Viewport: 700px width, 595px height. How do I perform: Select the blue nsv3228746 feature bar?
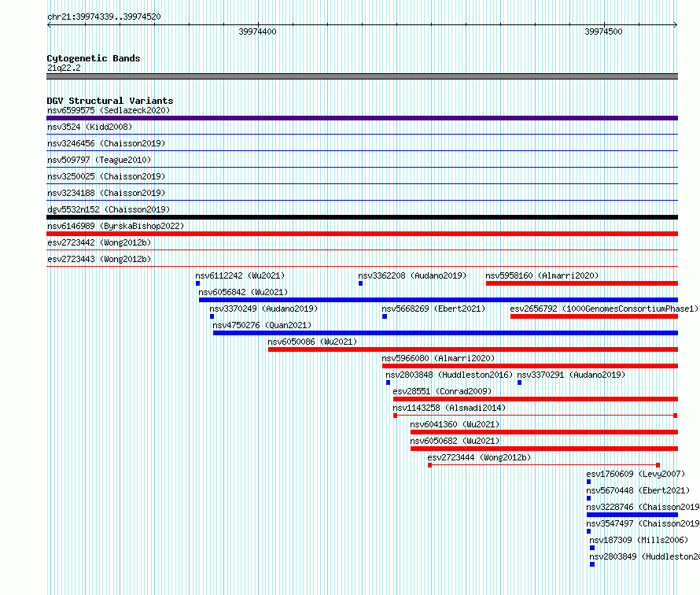tap(632, 515)
